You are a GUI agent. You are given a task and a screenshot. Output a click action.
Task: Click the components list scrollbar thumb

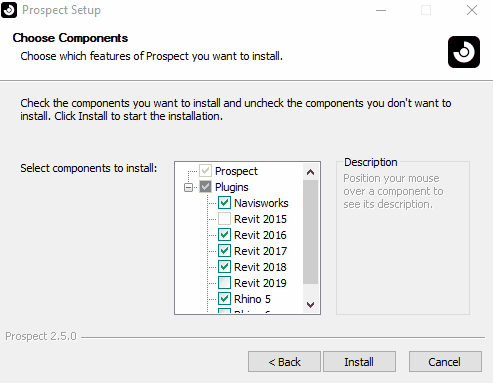point(310,232)
